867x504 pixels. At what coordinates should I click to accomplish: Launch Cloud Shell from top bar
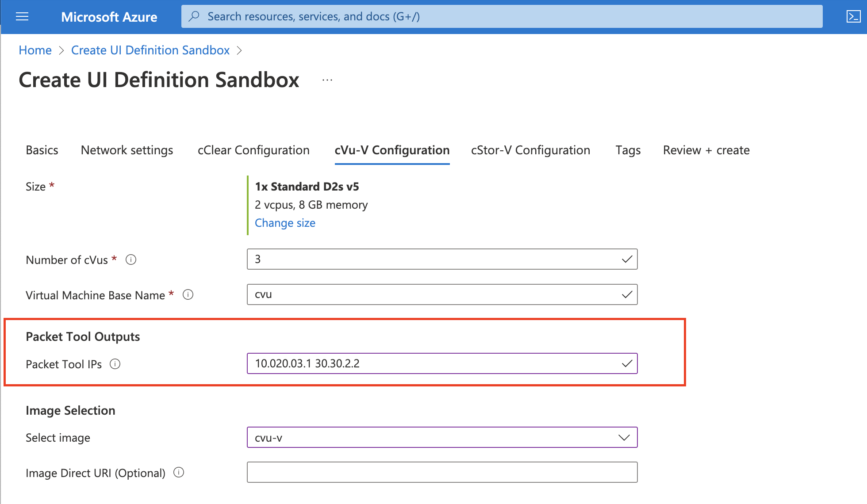tap(853, 17)
